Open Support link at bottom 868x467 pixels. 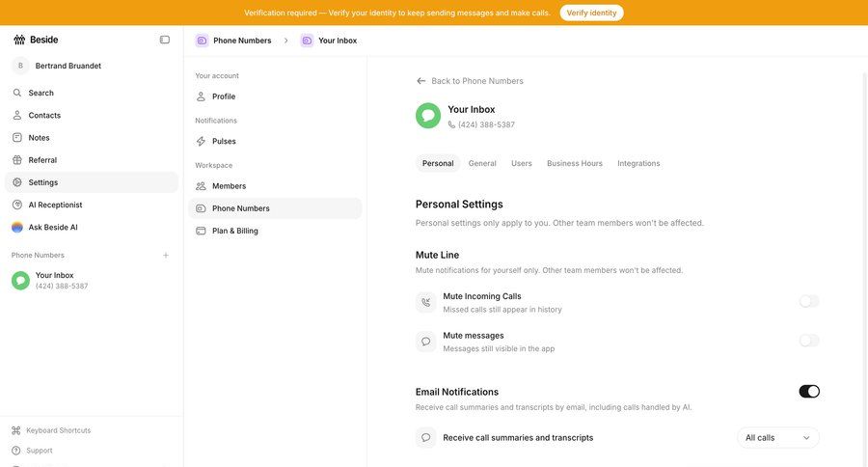(40, 451)
